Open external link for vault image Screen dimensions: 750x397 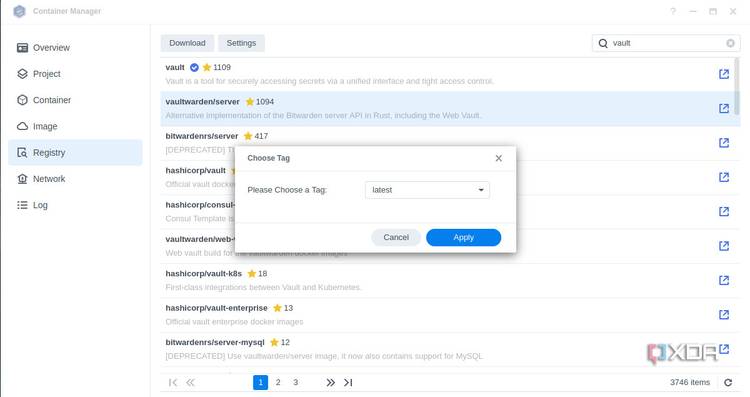coord(724,74)
